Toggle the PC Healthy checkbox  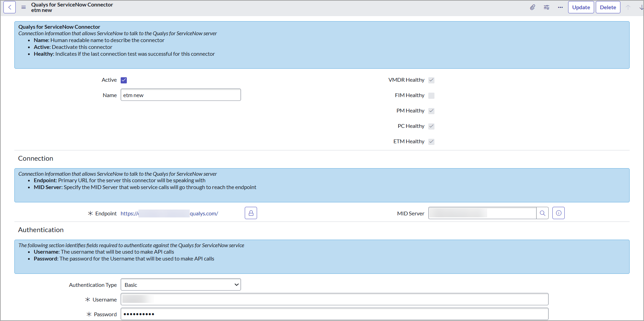point(431,126)
